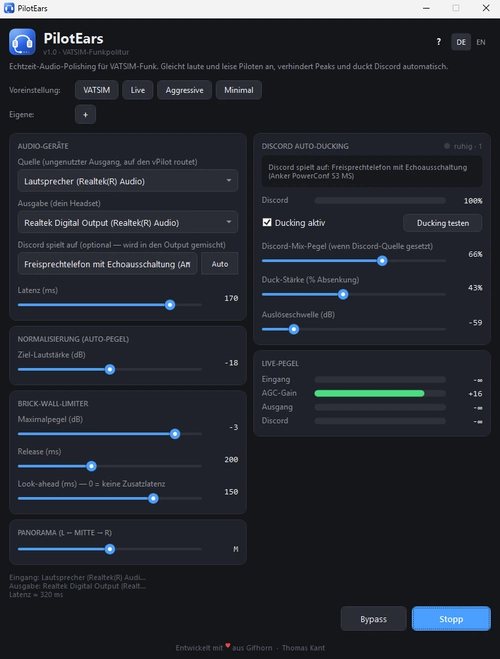This screenshot has height=659, width=500.
Task: Click the Discord volume bar at 100%
Action: 380,200
